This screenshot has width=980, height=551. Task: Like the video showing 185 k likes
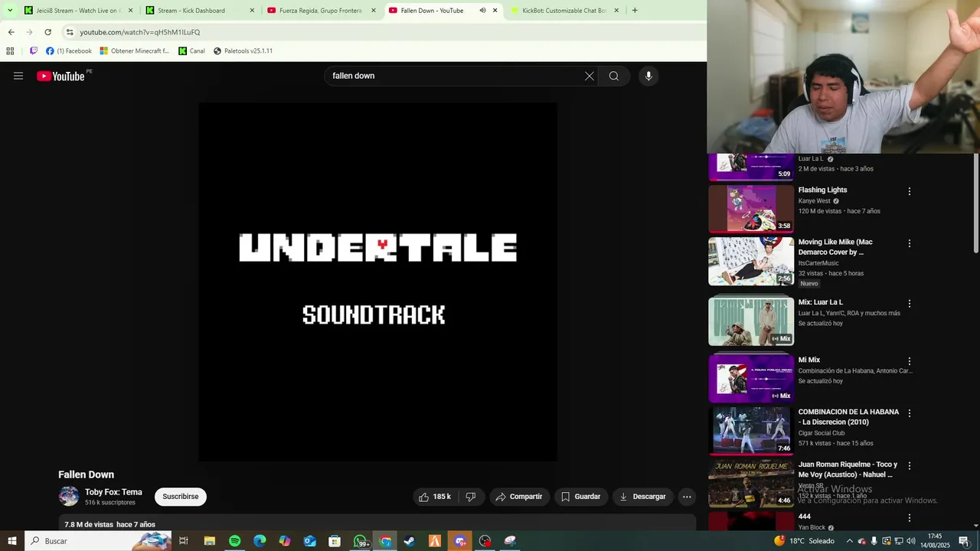pyautogui.click(x=434, y=497)
